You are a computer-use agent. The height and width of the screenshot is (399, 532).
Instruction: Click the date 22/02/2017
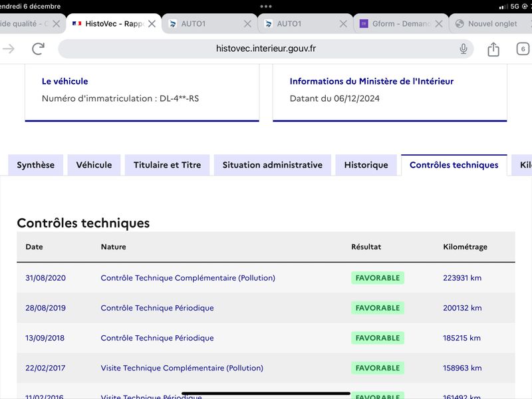click(x=45, y=368)
